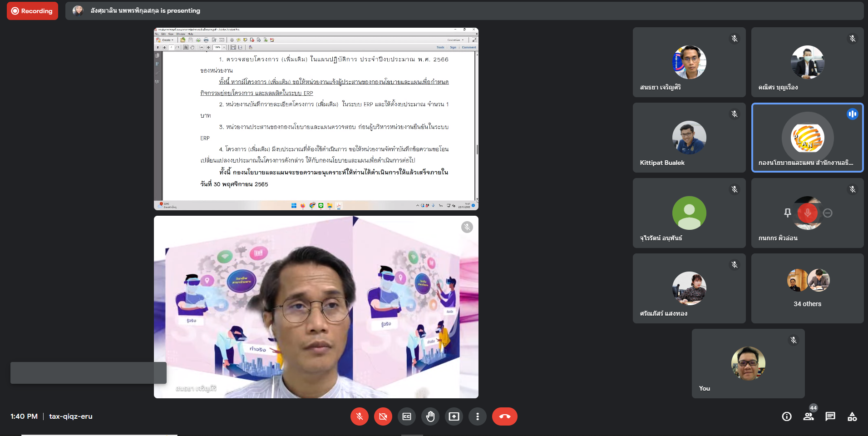Remove กนกกร ผิวอ่อน with minus icon
Image resolution: width=868 pixels, height=436 pixels.
(x=828, y=213)
